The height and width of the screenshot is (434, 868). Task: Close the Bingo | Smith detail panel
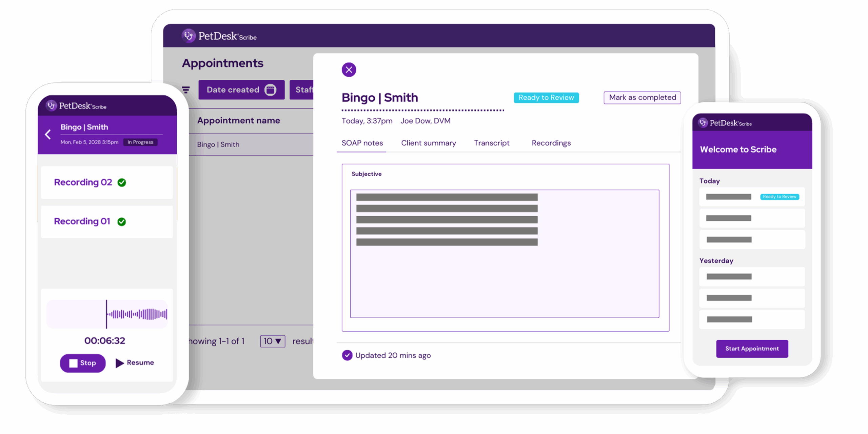coord(349,70)
